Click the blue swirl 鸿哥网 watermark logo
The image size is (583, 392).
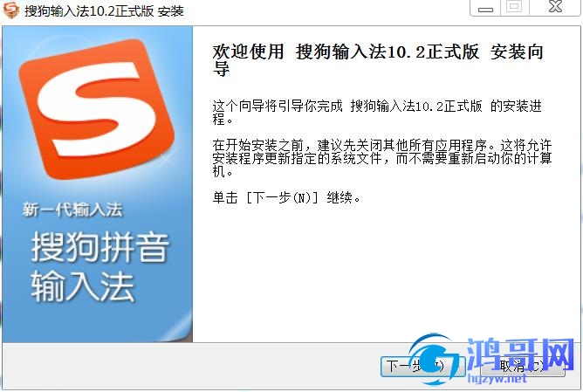[x=435, y=360]
